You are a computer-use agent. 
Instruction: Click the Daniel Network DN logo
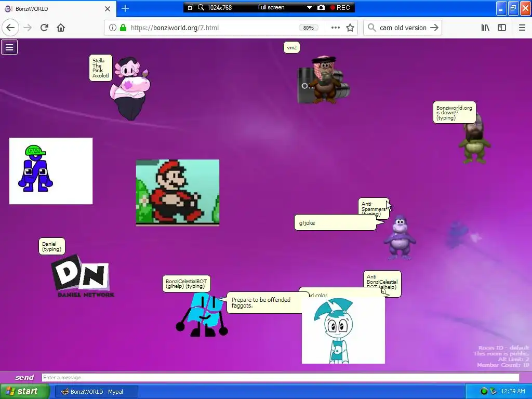coord(83,276)
